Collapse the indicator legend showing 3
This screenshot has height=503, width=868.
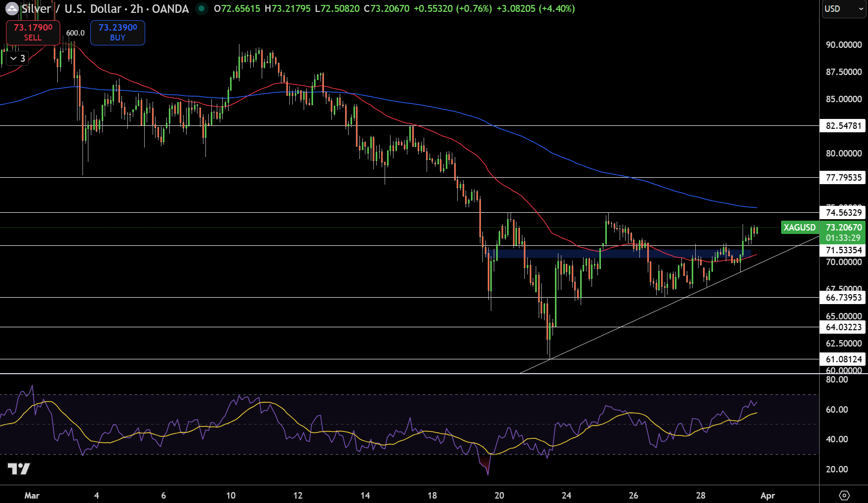coord(17,58)
